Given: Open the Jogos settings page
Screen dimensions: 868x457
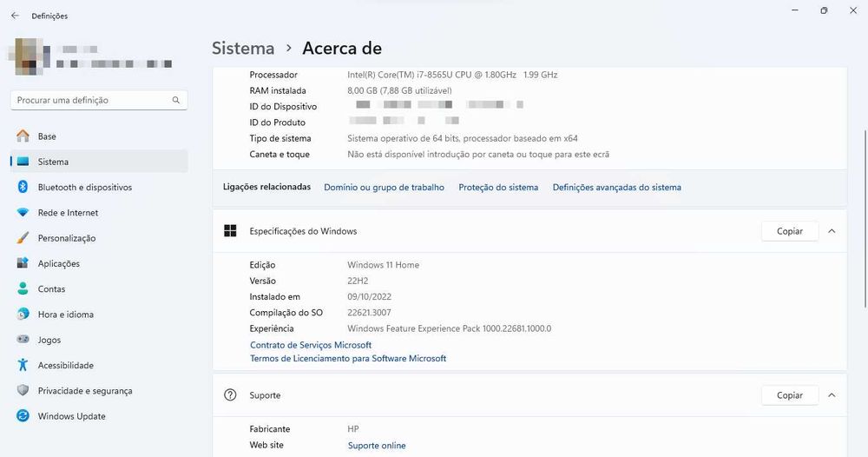Looking at the screenshot, I should coord(49,340).
